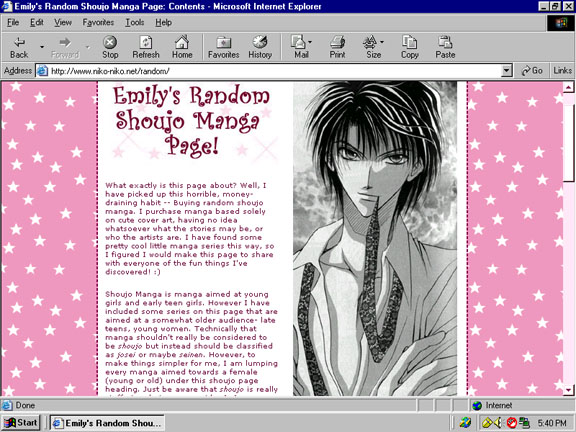
Task: Open the Tools menu
Action: point(134,22)
